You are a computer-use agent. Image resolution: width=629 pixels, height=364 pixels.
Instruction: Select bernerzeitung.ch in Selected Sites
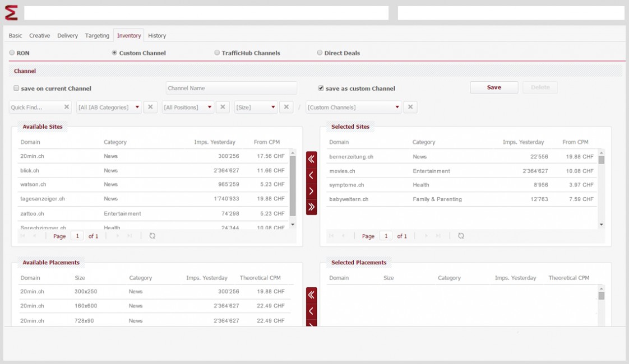point(462,157)
